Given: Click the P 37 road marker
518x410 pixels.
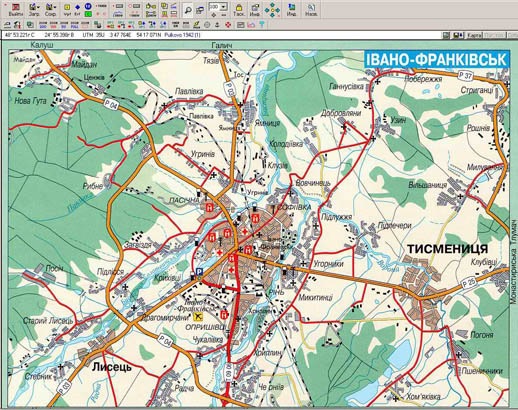Looking at the screenshot, I should [x=465, y=76].
